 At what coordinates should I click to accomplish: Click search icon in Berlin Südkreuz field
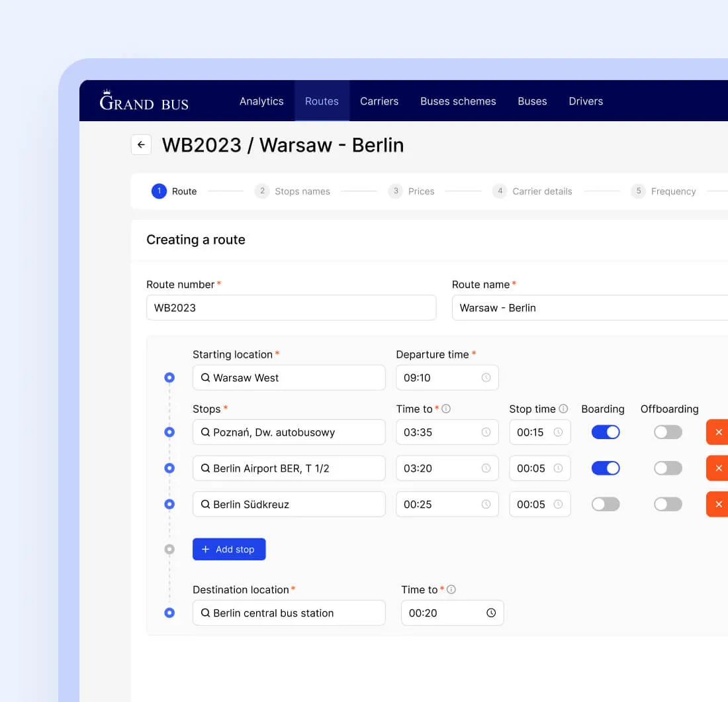[205, 504]
